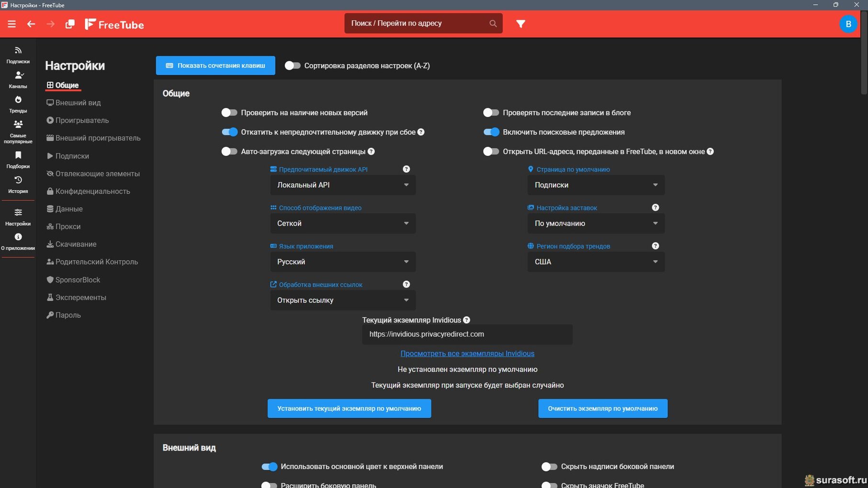
Task: Open Страница по умолчанию dropdown (Подписки)
Action: 596,185
